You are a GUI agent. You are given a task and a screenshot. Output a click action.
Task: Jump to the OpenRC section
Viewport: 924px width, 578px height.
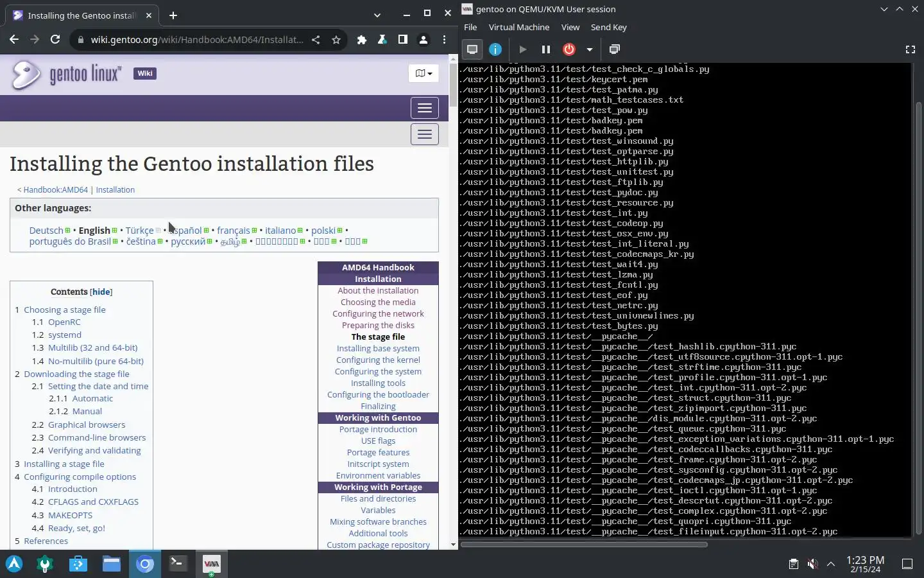click(64, 322)
